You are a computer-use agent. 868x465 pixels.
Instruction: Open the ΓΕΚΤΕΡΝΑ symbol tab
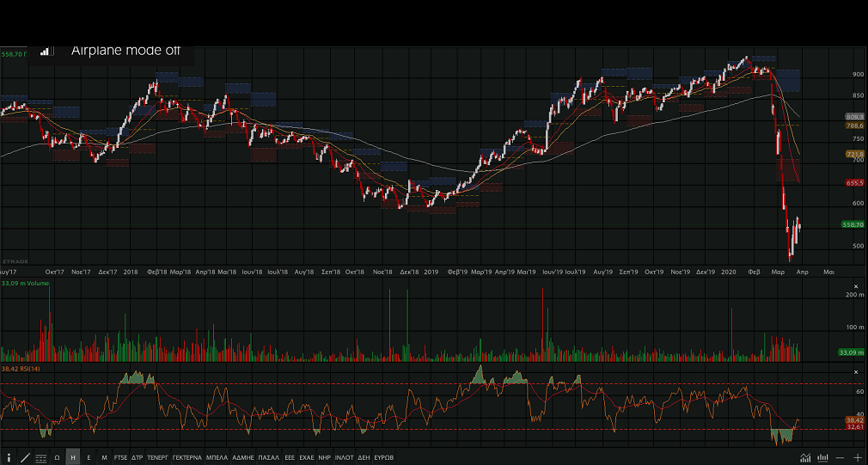(186, 457)
